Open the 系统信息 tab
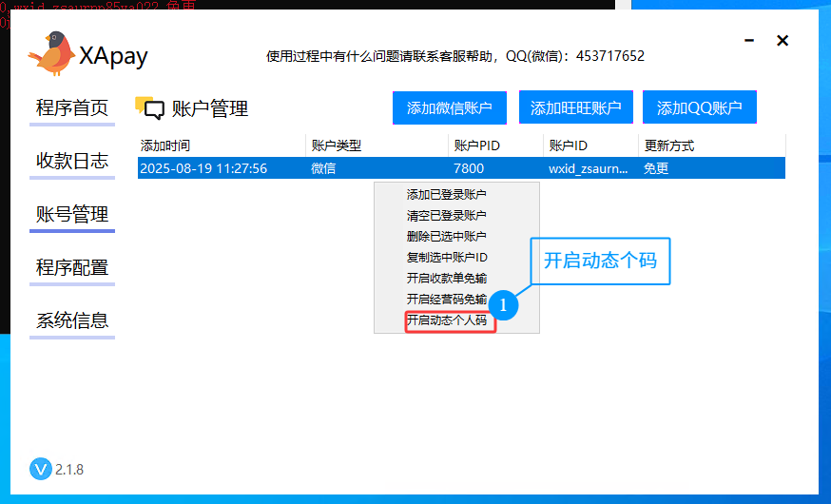This screenshot has height=504, width=831. pos(72,321)
